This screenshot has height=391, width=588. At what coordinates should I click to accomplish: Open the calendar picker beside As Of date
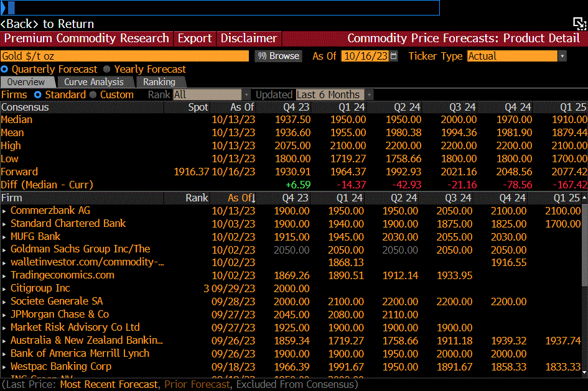393,56
